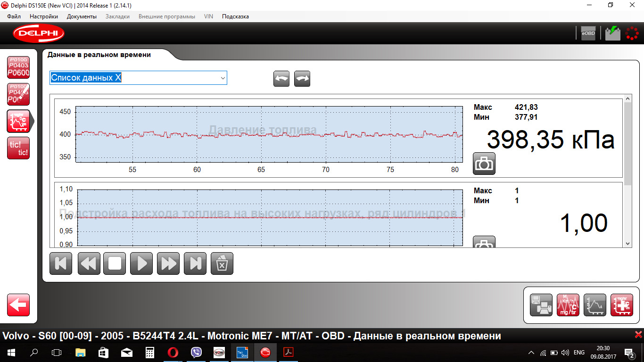Delete the recorded data with trash icon
This screenshot has width=644, height=362.
click(222, 263)
